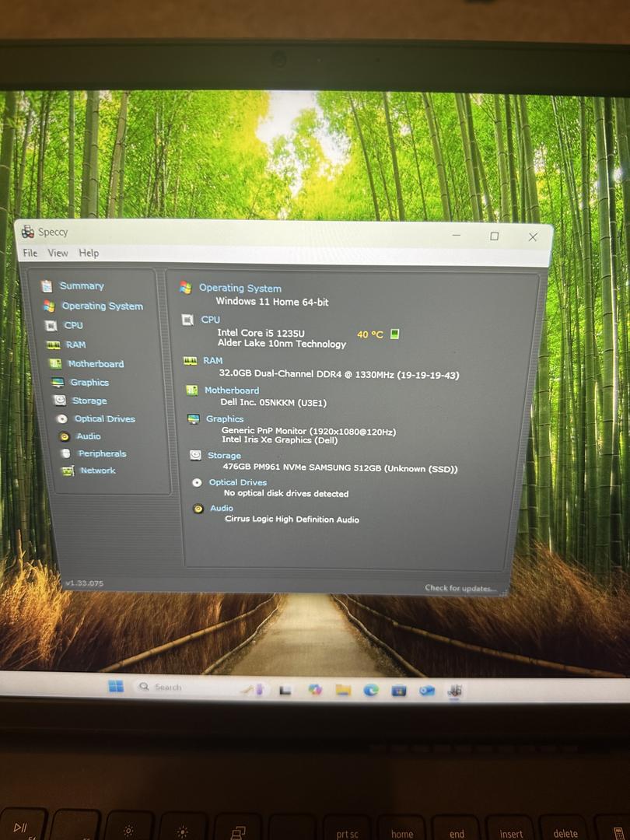Click the Graphics heading link in summary panel
Screen dimensions: 630x840
[x=225, y=419]
